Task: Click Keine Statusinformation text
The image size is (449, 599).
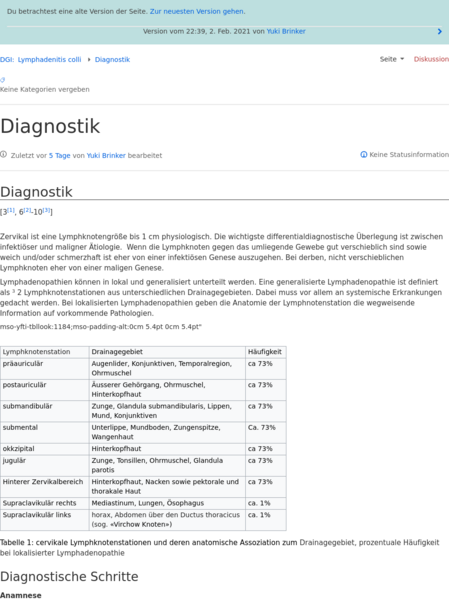Action: pyautogui.click(x=409, y=155)
